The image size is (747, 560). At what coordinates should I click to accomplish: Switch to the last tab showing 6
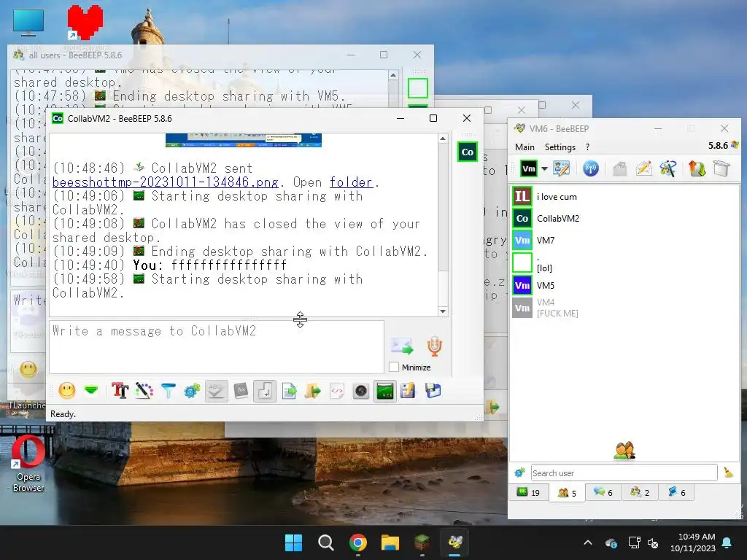coord(676,492)
